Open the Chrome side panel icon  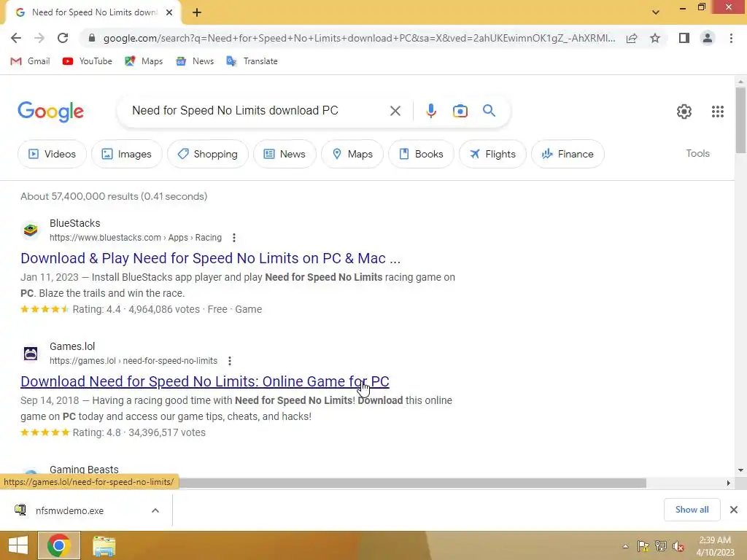(684, 38)
